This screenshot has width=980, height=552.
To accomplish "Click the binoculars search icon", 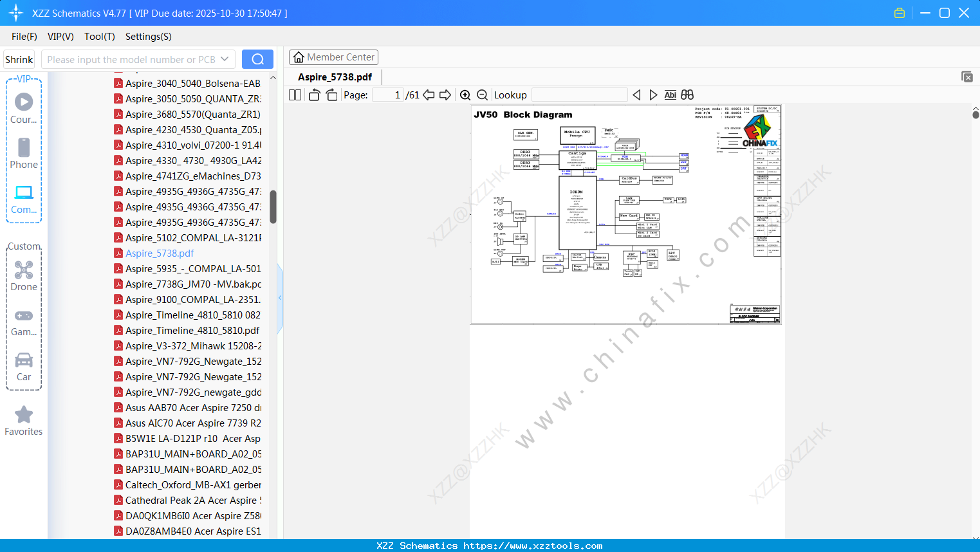I will pos(687,95).
